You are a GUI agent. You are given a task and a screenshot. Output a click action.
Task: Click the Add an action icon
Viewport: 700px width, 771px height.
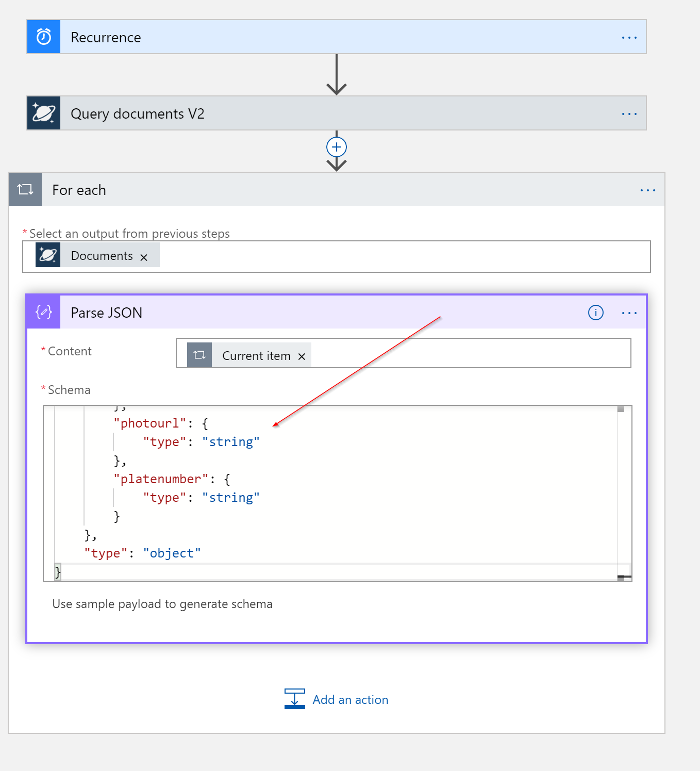295,699
